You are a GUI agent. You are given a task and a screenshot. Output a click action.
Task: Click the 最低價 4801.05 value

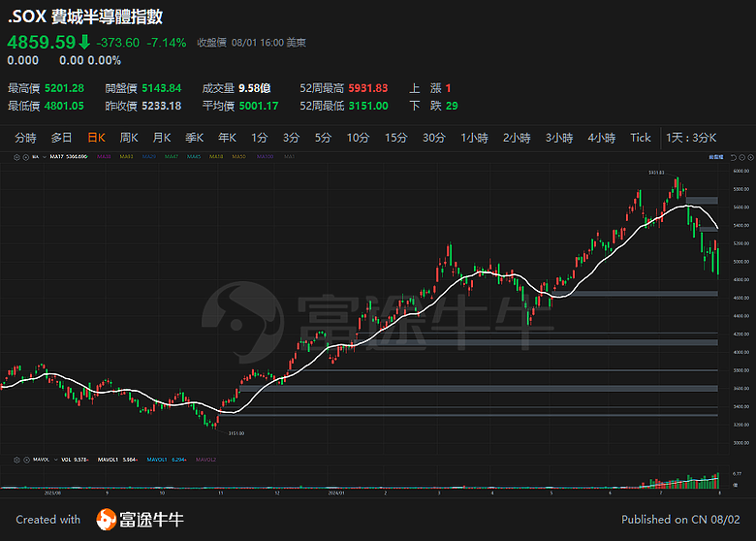[64, 106]
